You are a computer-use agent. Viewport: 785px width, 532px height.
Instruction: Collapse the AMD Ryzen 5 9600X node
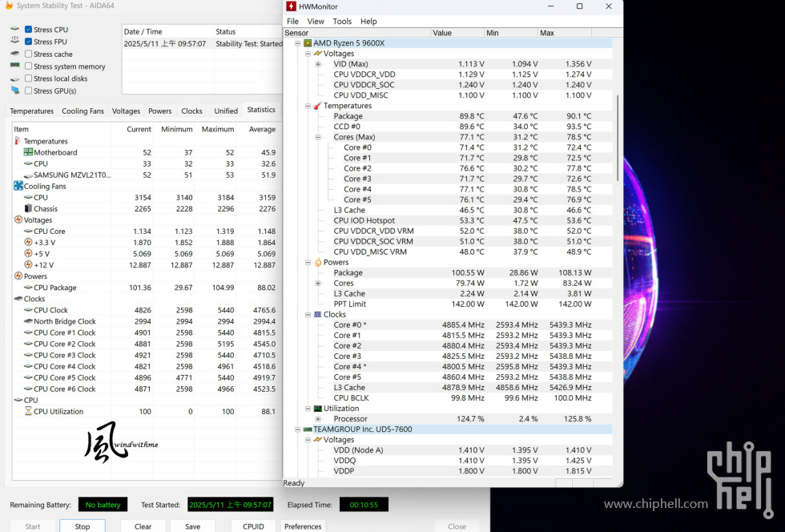tap(298, 43)
